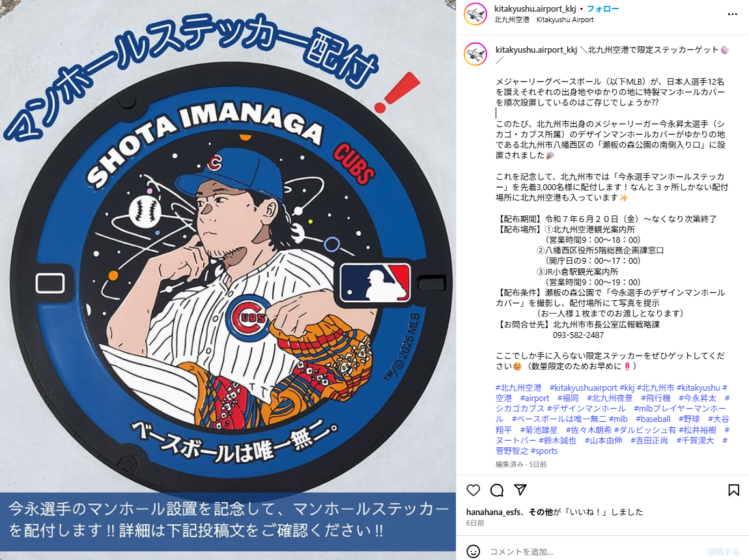Open profile avatar beside the caption
The image size is (749, 560).
[475, 54]
